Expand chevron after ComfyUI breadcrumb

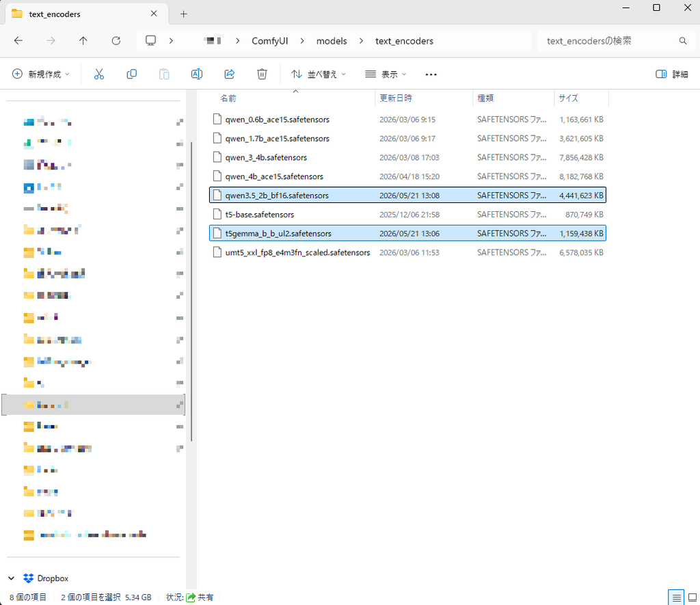tap(302, 40)
